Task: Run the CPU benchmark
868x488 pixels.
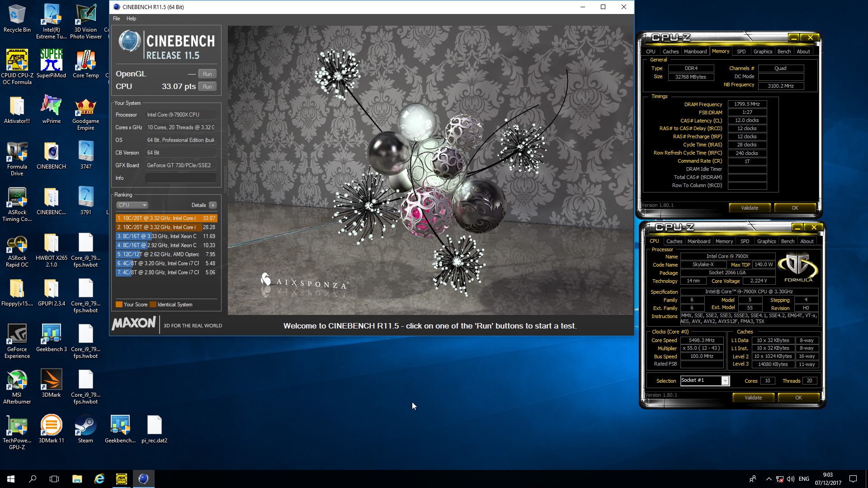Action: click(x=208, y=86)
